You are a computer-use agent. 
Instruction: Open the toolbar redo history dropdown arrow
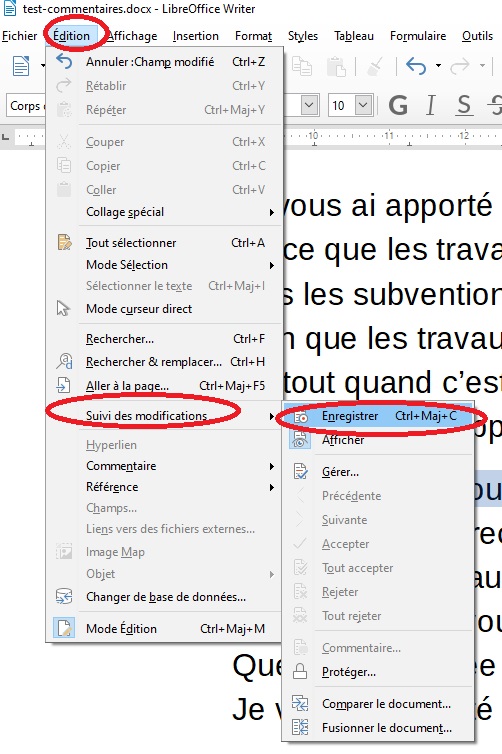(x=482, y=66)
